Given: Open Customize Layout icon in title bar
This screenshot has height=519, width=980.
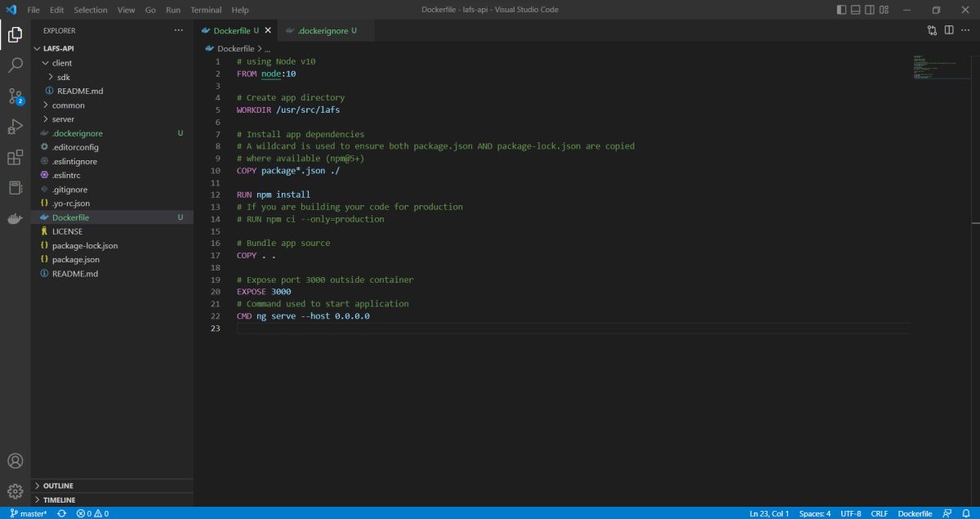Looking at the screenshot, I should [x=883, y=10].
